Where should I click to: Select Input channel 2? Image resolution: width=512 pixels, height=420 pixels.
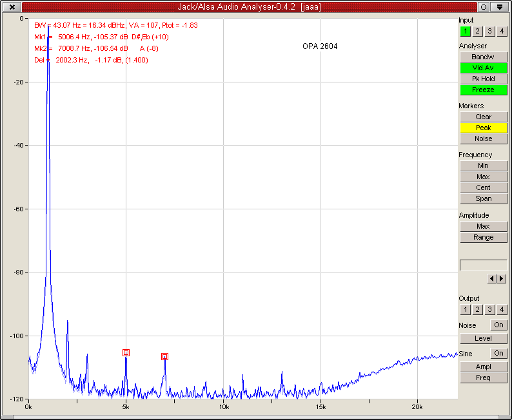477,32
